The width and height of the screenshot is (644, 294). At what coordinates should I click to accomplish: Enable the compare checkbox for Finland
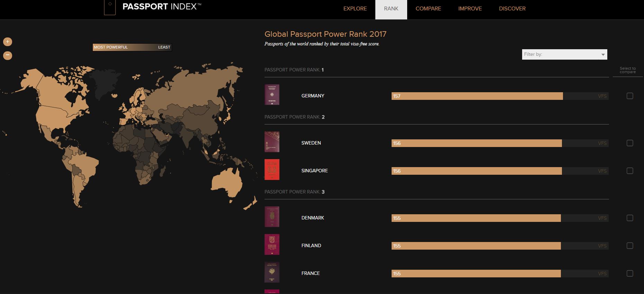(x=630, y=246)
